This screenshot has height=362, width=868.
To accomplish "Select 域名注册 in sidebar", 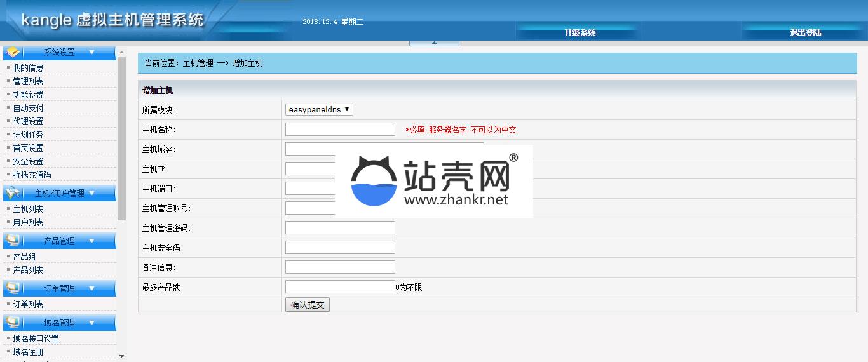I will click(28, 352).
